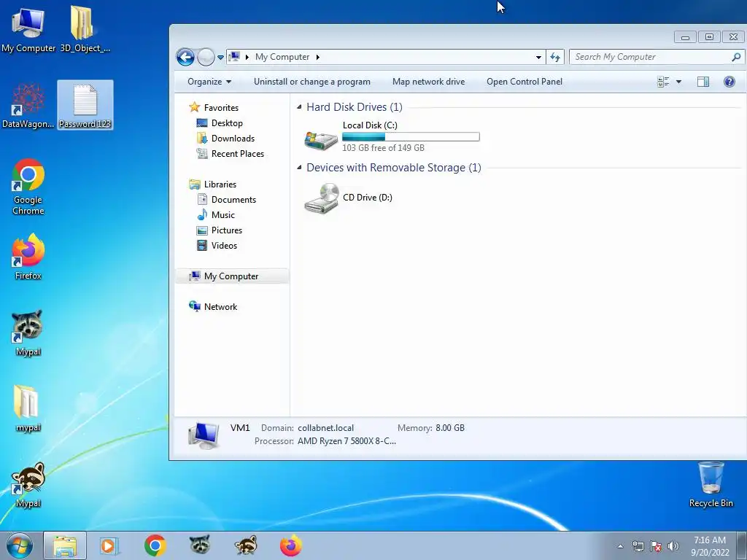Expand the arrow before My Computer breadcrumb
Image resolution: width=747 pixels, height=560 pixels.
click(x=247, y=57)
